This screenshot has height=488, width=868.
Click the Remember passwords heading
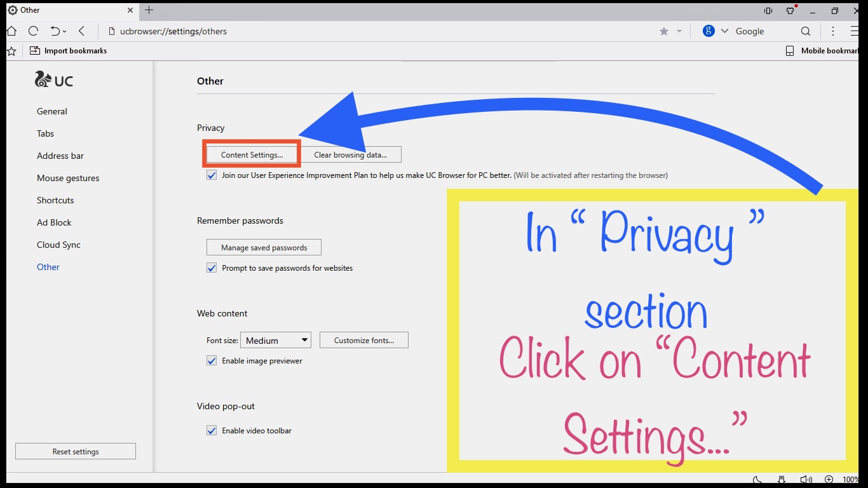pos(240,220)
